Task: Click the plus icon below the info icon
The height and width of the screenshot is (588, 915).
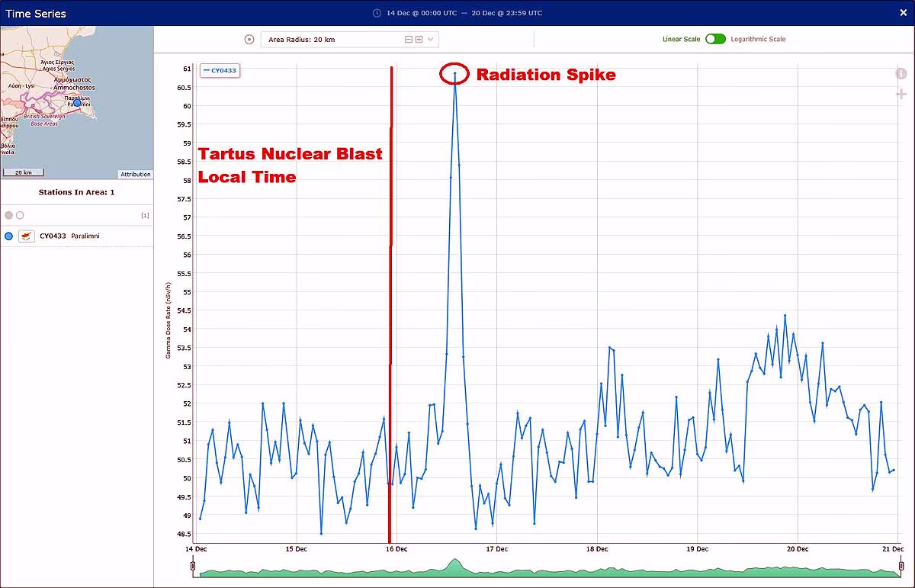Action: [901, 94]
